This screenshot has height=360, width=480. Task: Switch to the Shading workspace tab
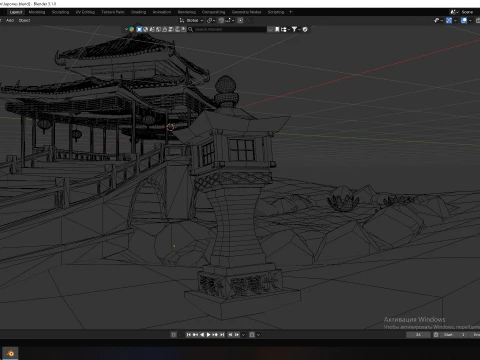(x=138, y=12)
